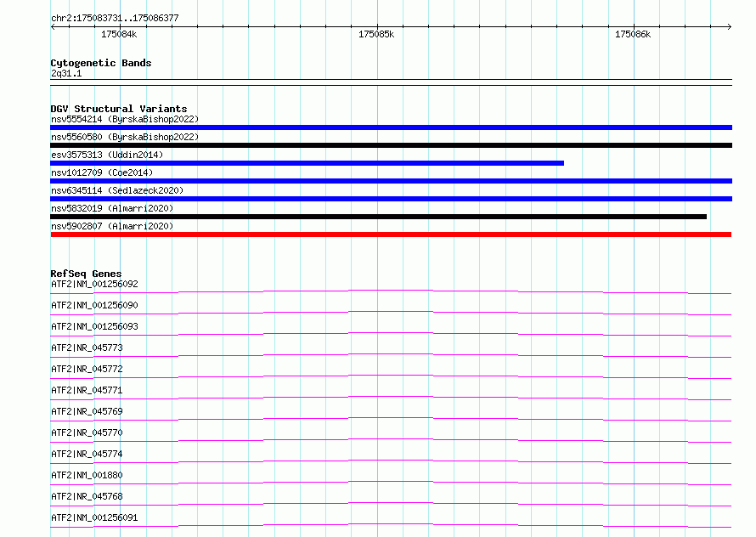Click the Cytogenetic Bands track title
Screen dimensions: 756x537
click(x=101, y=63)
